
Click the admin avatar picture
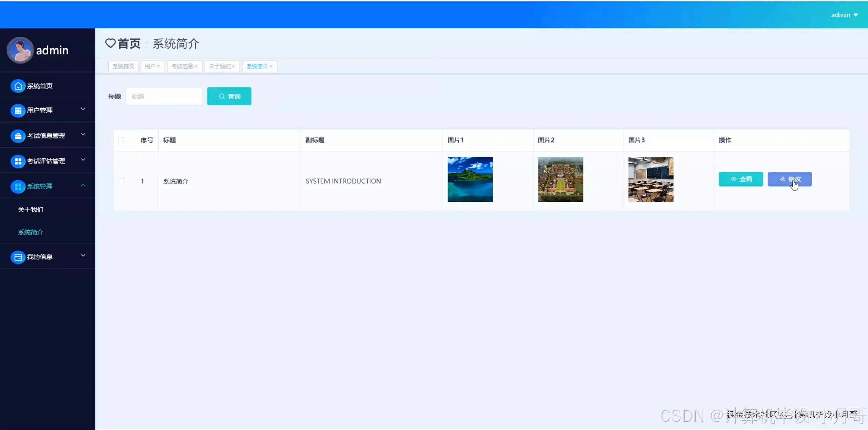(20, 50)
